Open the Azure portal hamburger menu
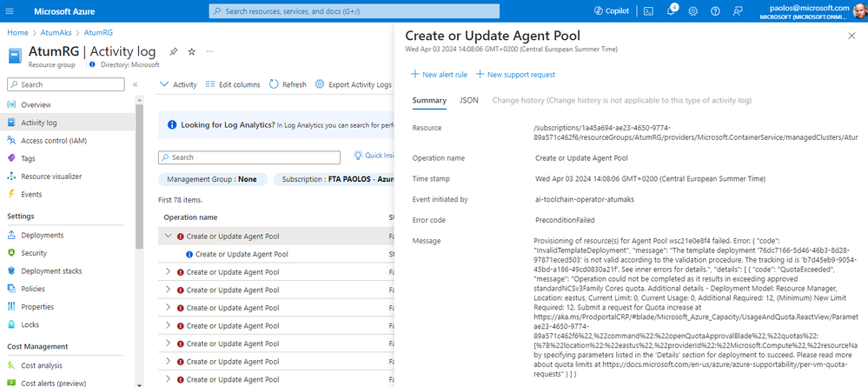The width and height of the screenshot is (868, 387). click(11, 11)
